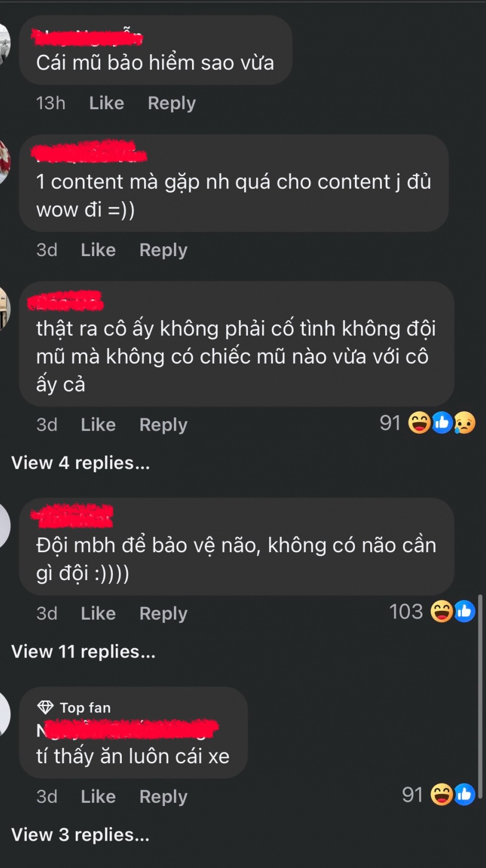486x868 pixels.
Task: Click the 13h timestamp of first comment
Action: pyautogui.click(x=50, y=103)
